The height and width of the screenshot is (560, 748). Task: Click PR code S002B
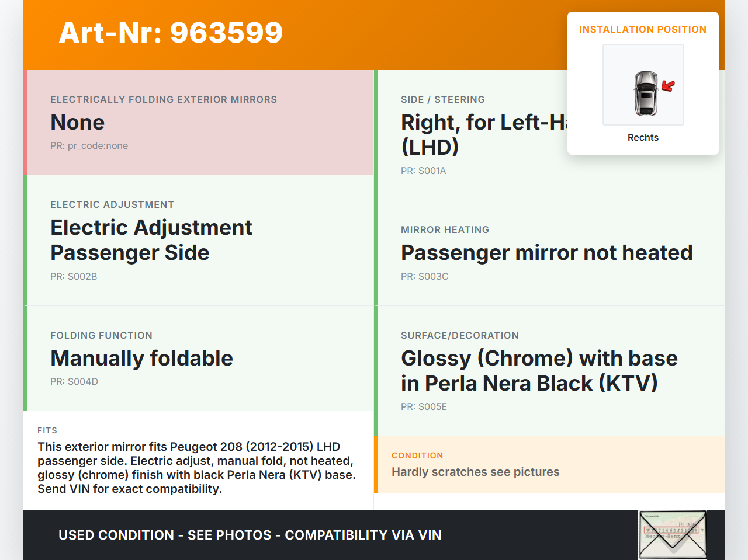(74, 277)
